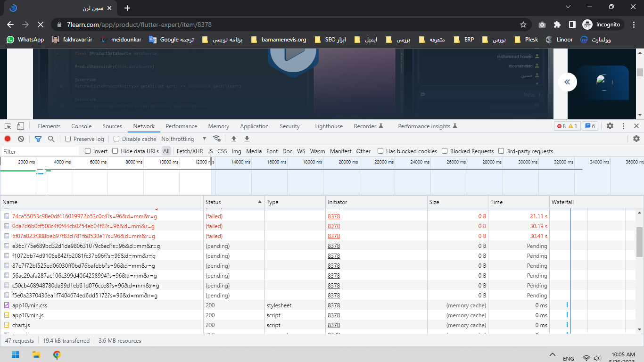Image resolution: width=644 pixels, height=362 pixels.
Task: Toggle the device toolbar icon
Action: coord(20,126)
